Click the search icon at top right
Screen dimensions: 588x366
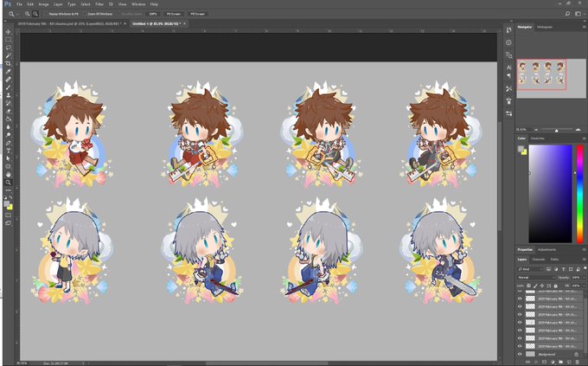tap(567, 14)
